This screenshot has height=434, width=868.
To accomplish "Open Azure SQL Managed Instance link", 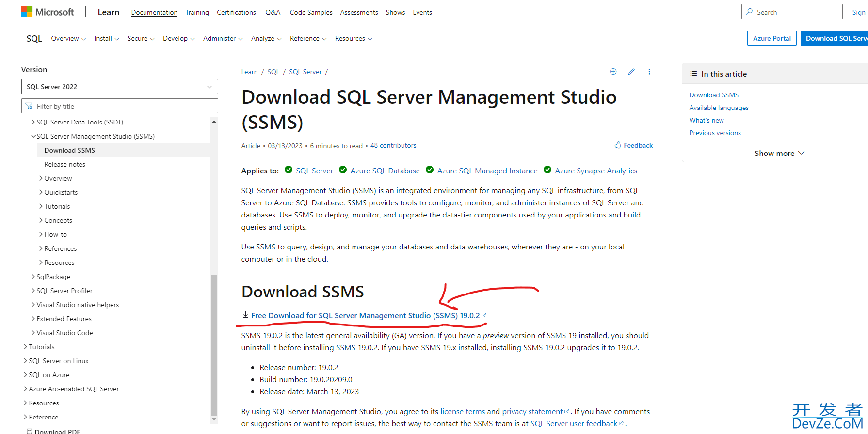I will pyautogui.click(x=487, y=170).
